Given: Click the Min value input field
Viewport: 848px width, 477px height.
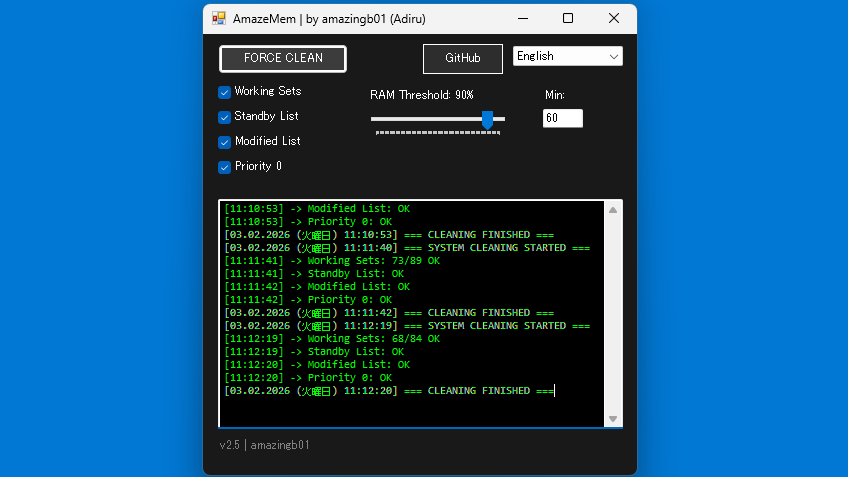Looking at the screenshot, I should click(x=562, y=118).
